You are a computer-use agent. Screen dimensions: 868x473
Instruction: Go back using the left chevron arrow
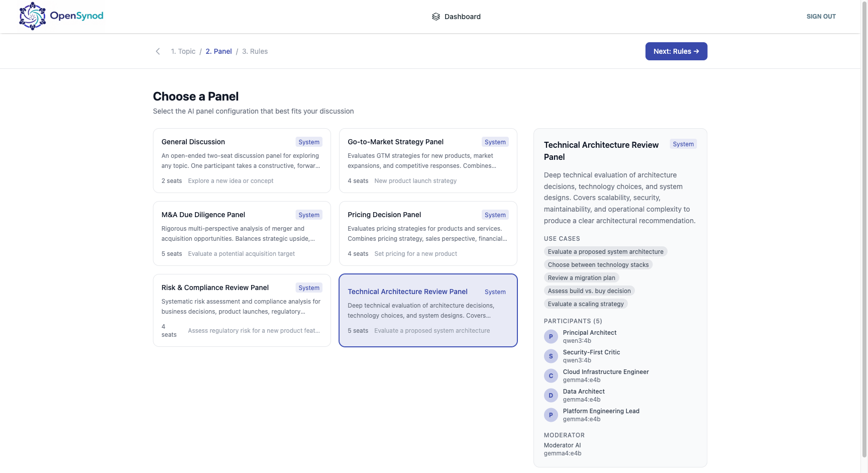tap(158, 51)
